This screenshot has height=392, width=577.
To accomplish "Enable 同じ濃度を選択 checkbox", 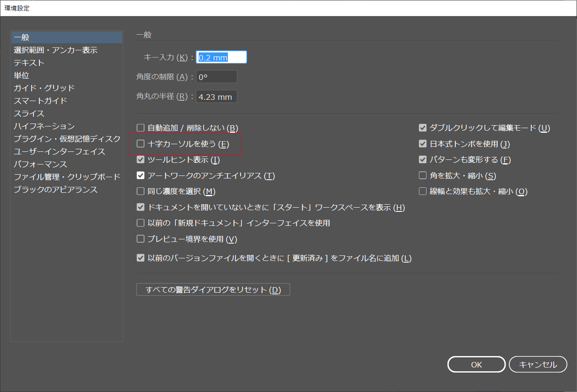I will 141,192.
